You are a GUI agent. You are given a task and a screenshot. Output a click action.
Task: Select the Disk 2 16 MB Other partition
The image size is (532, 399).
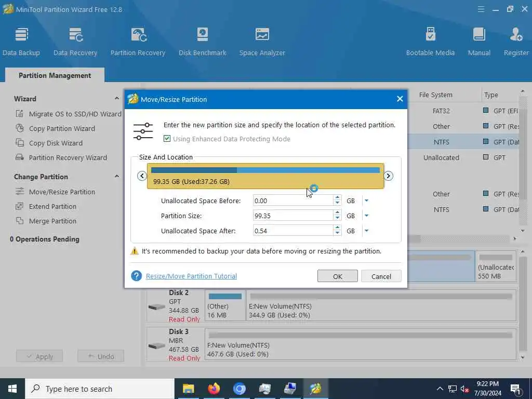(225, 305)
